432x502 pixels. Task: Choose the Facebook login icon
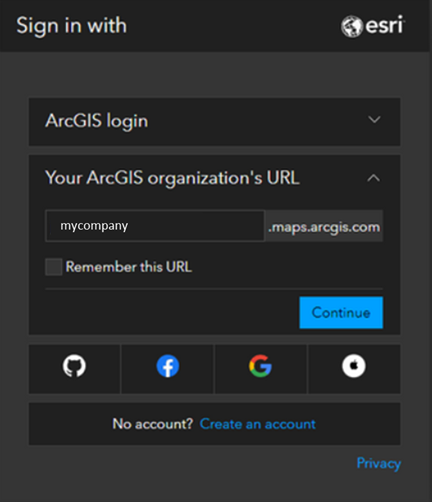[168, 366]
